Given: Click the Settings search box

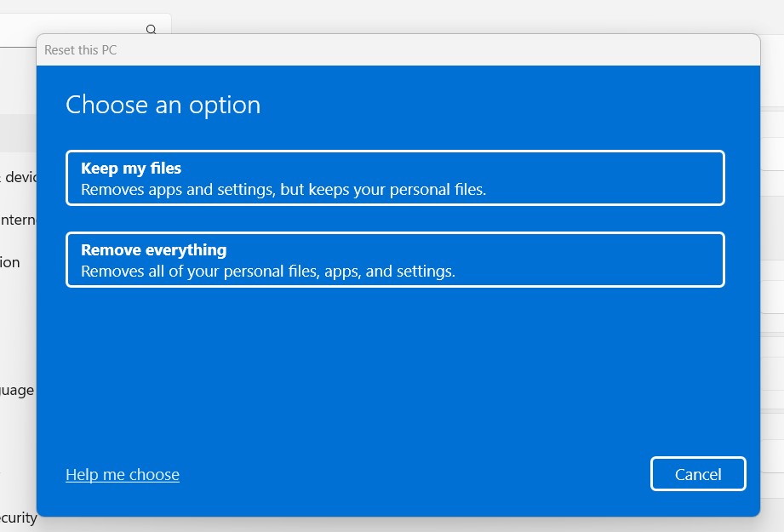Looking at the screenshot, I should pos(77,30).
